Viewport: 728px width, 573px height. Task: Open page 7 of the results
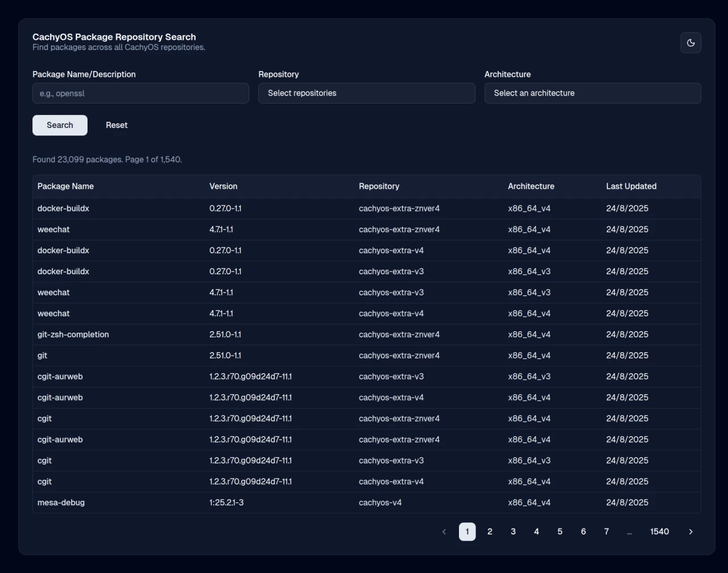[606, 531]
